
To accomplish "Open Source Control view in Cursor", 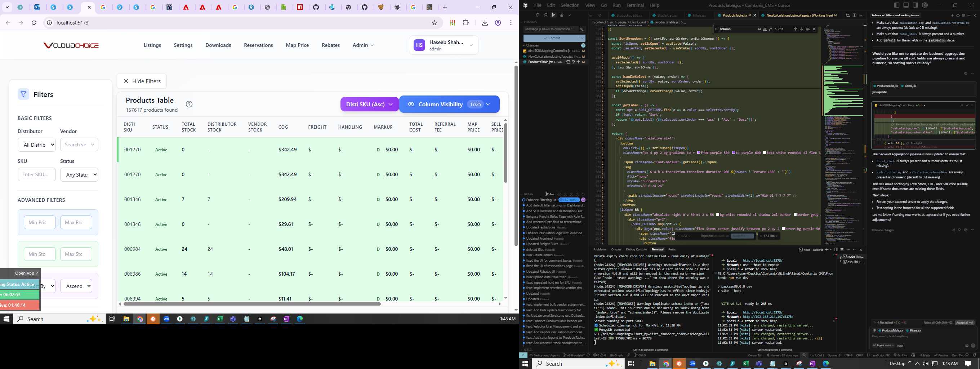I will click(x=553, y=15).
